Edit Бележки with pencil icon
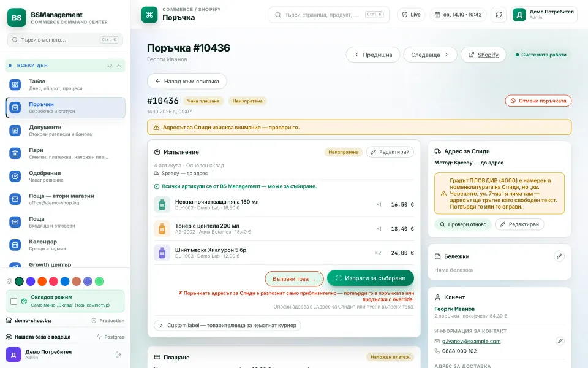Screen dimensions: 588x368 pyautogui.click(x=559, y=256)
